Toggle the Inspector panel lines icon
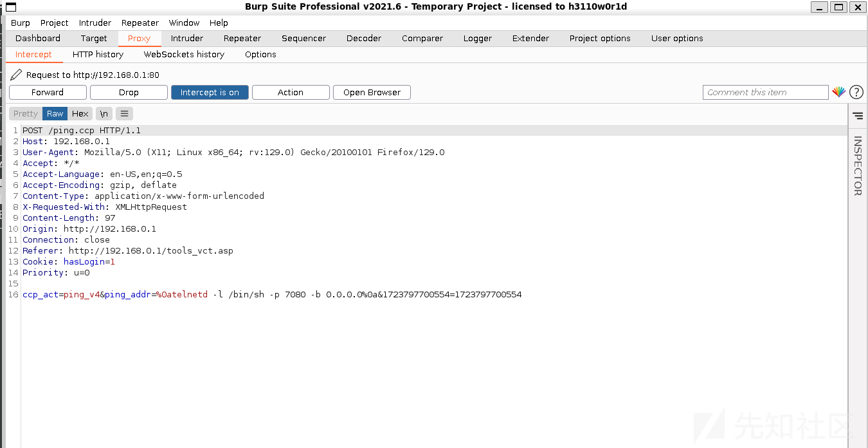The image size is (868, 448). click(858, 116)
